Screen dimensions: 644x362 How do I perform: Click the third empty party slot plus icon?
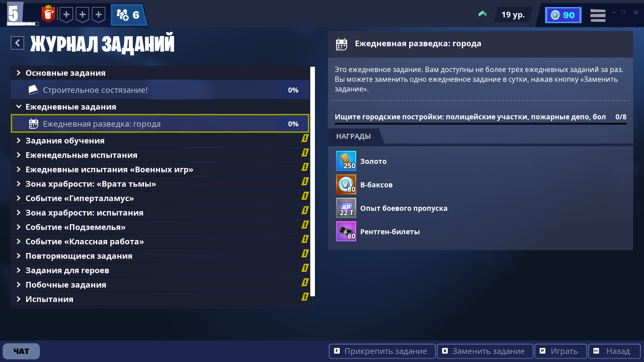point(99,15)
